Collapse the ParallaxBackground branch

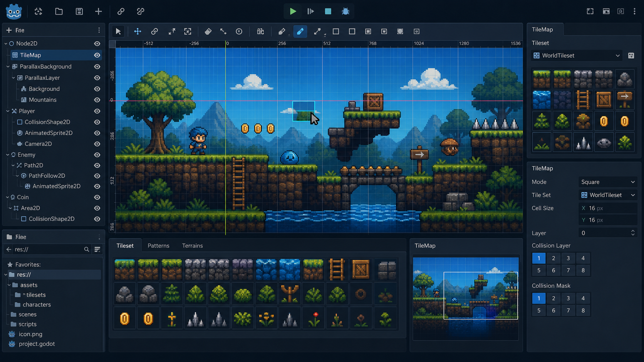point(8,67)
